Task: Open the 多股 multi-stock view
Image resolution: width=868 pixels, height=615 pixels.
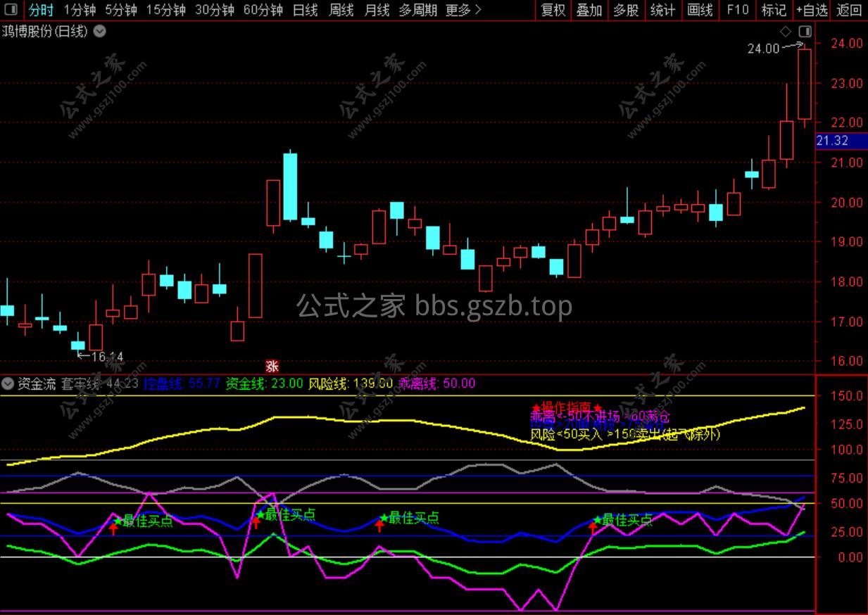Action: pyautogui.click(x=626, y=10)
